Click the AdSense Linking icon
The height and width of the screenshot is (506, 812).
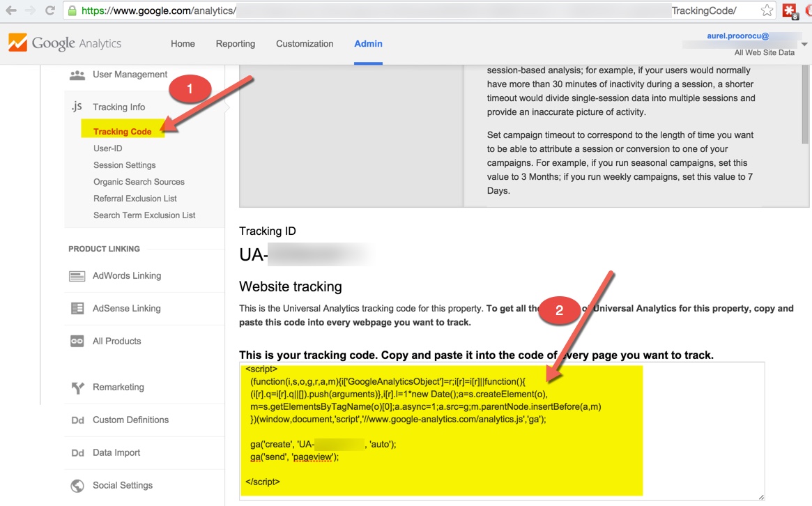pos(77,309)
